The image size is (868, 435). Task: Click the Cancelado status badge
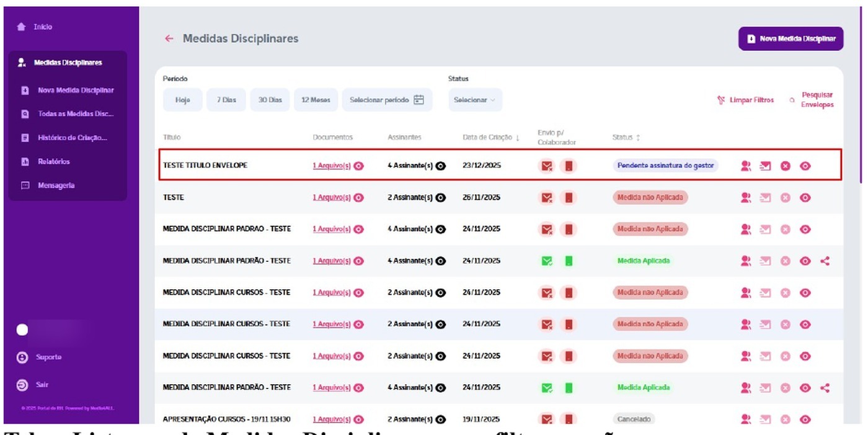(634, 419)
